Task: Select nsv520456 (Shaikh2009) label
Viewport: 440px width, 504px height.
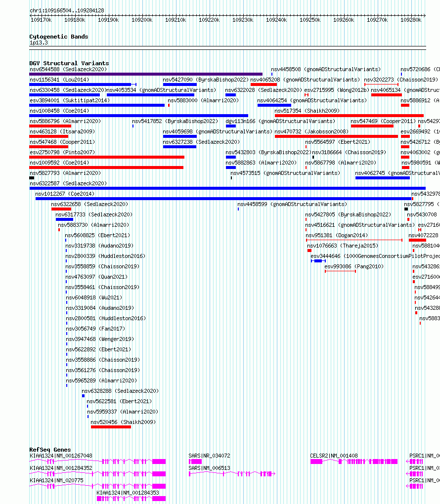Action: click(x=123, y=422)
